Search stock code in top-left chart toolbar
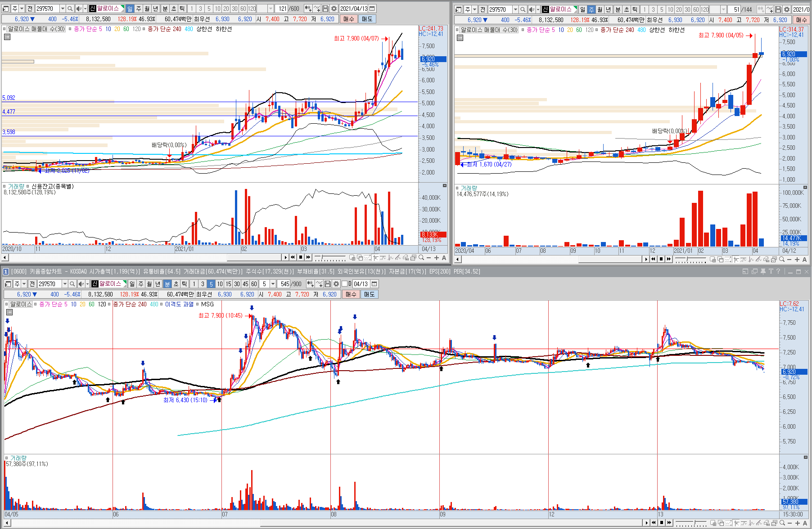This screenshot has width=812, height=529. [70, 9]
